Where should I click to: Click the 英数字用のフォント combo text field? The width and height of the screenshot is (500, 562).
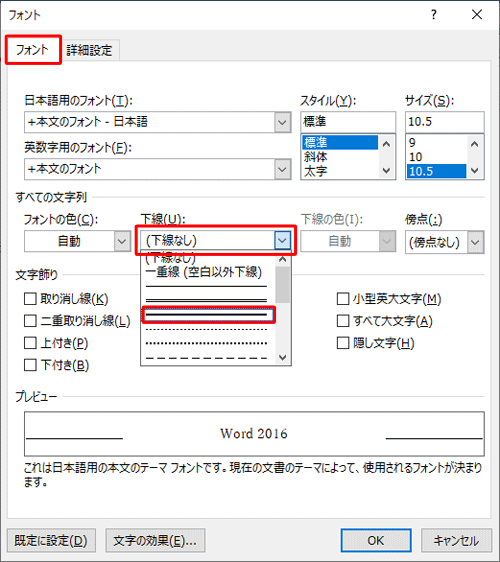[150, 169]
